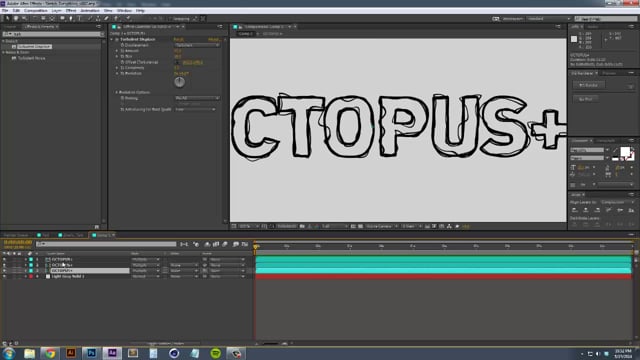
Task: Collapse Distort category in Effects panel
Action: [x=4, y=41]
